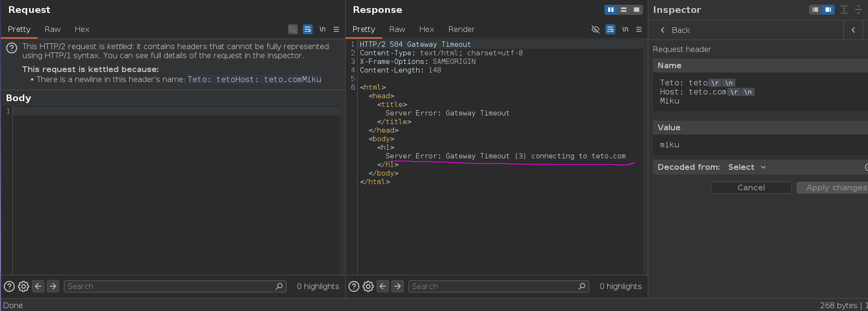Select top-bottom layout icon in Response header
The image size is (868, 311).
(x=623, y=10)
